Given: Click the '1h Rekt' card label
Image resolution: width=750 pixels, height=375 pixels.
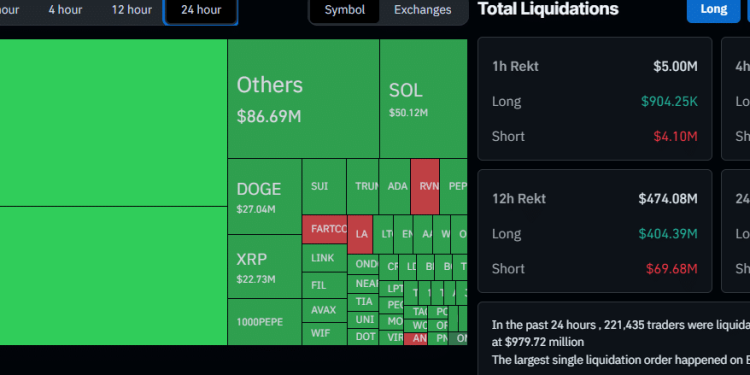Looking at the screenshot, I should point(515,66).
